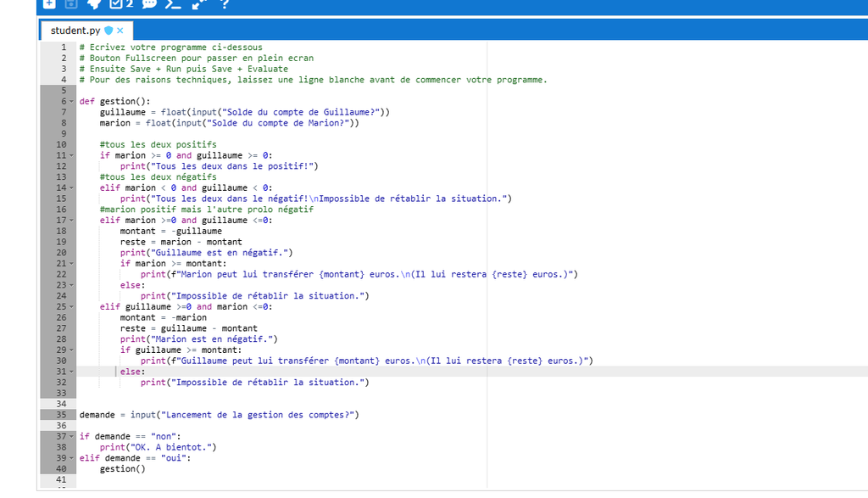Click the shield icon on student.py tab

(x=108, y=31)
